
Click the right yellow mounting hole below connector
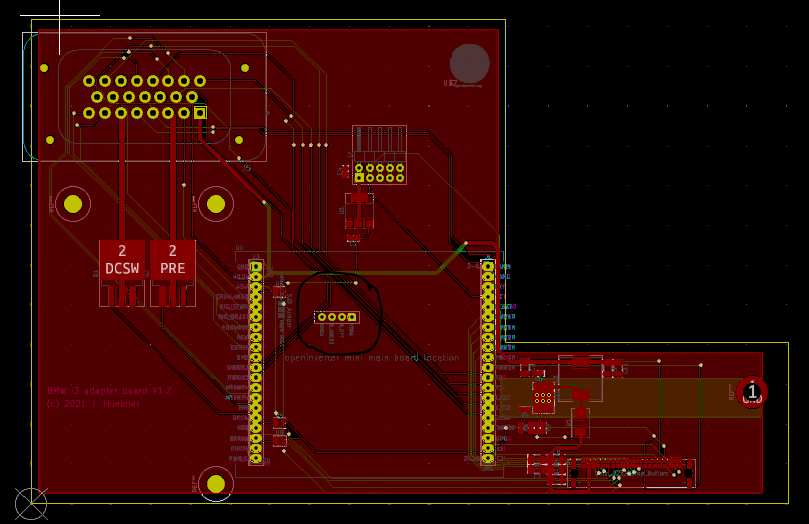click(x=215, y=205)
